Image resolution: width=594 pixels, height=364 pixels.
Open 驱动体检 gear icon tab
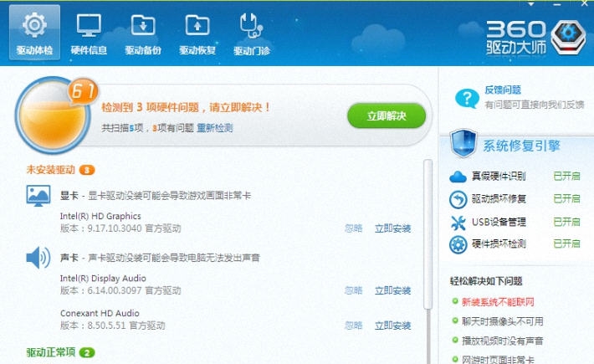(34, 33)
